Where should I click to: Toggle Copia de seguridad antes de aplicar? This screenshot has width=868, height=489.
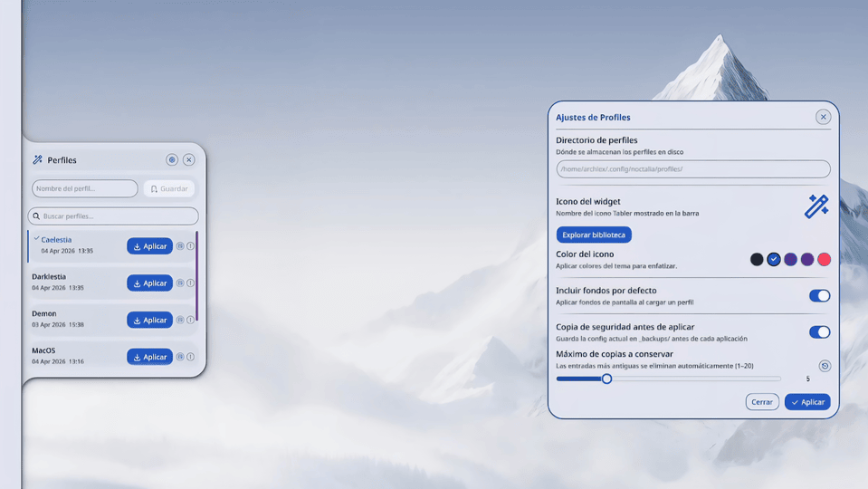pos(819,332)
